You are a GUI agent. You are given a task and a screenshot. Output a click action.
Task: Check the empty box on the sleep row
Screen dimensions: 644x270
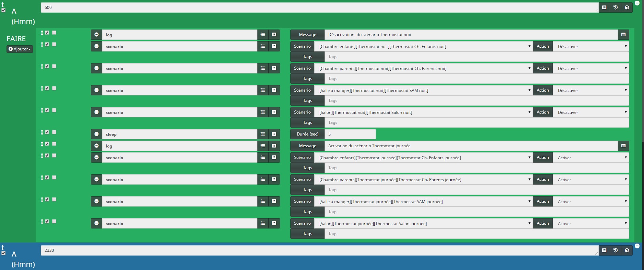coord(54,132)
